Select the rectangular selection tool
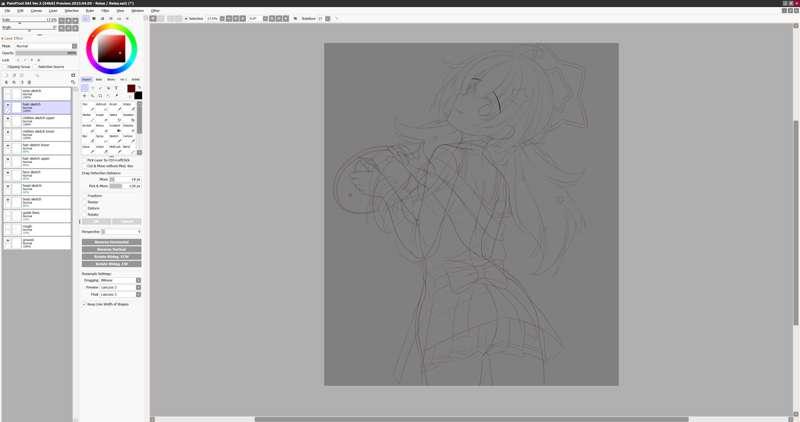The height and width of the screenshot is (422, 800). click(x=85, y=88)
